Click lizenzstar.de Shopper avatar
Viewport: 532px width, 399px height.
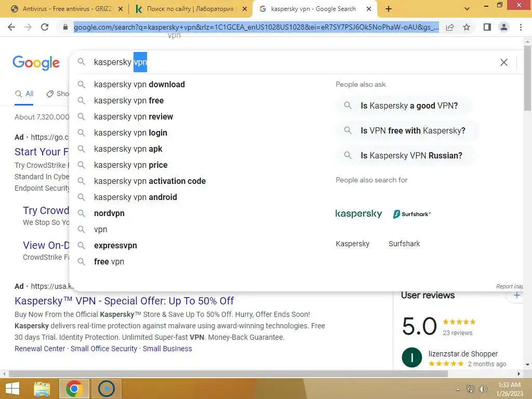tap(411, 357)
